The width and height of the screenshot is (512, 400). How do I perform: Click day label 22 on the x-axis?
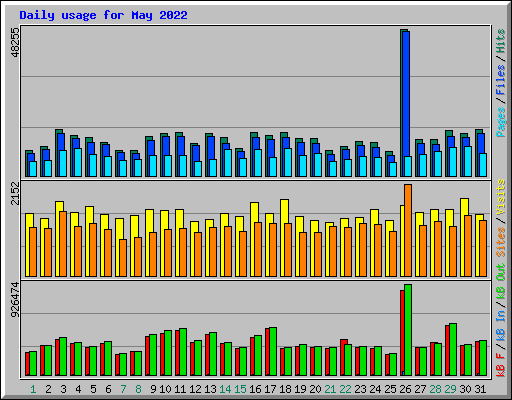point(345,389)
